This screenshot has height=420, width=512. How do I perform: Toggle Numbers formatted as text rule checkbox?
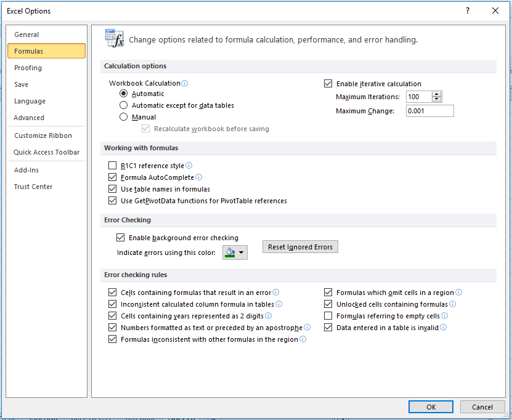pyautogui.click(x=112, y=328)
